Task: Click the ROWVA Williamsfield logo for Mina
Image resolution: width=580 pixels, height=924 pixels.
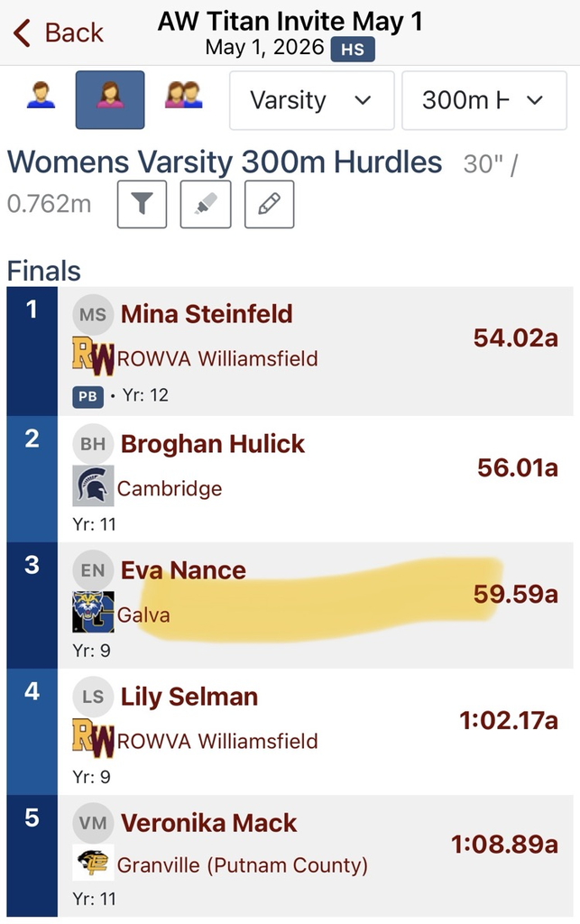Action: [x=93, y=356]
